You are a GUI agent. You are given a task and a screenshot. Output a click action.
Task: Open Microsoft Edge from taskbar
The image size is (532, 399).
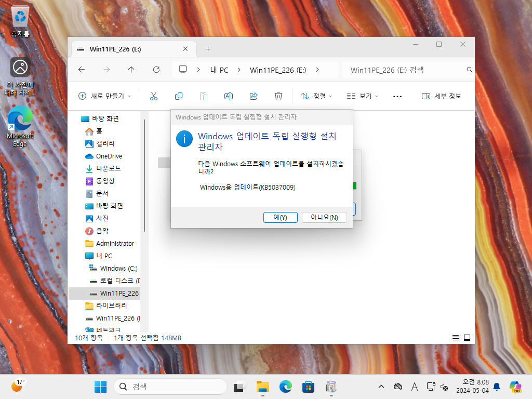pyautogui.click(x=286, y=387)
